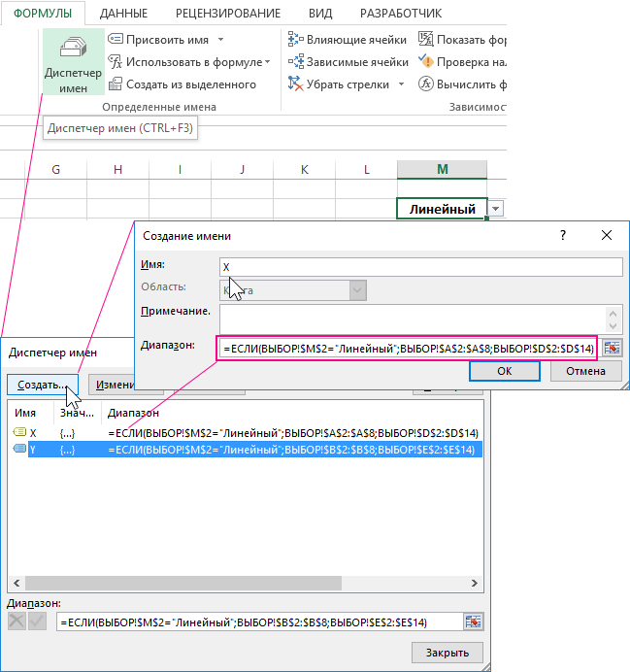The image size is (630, 672).
Task: Click Создать из выделенного icon
Action: [115, 84]
